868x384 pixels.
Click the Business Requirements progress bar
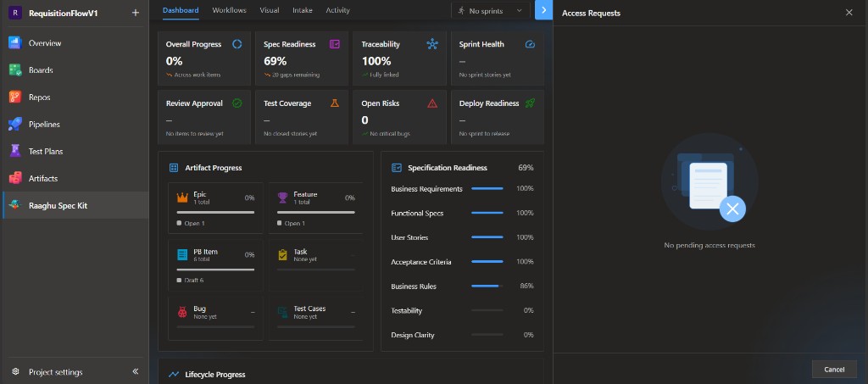click(487, 189)
